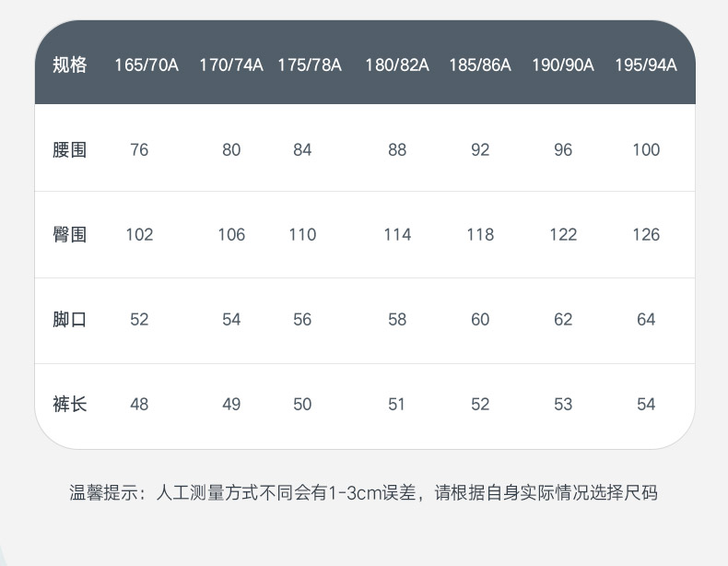The image size is (728, 566).
Task: Click the 脚口 row label
Action: (x=70, y=319)
